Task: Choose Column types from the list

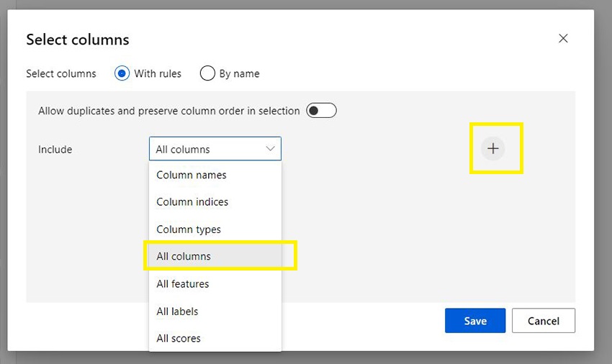Action: pos(189,229)
